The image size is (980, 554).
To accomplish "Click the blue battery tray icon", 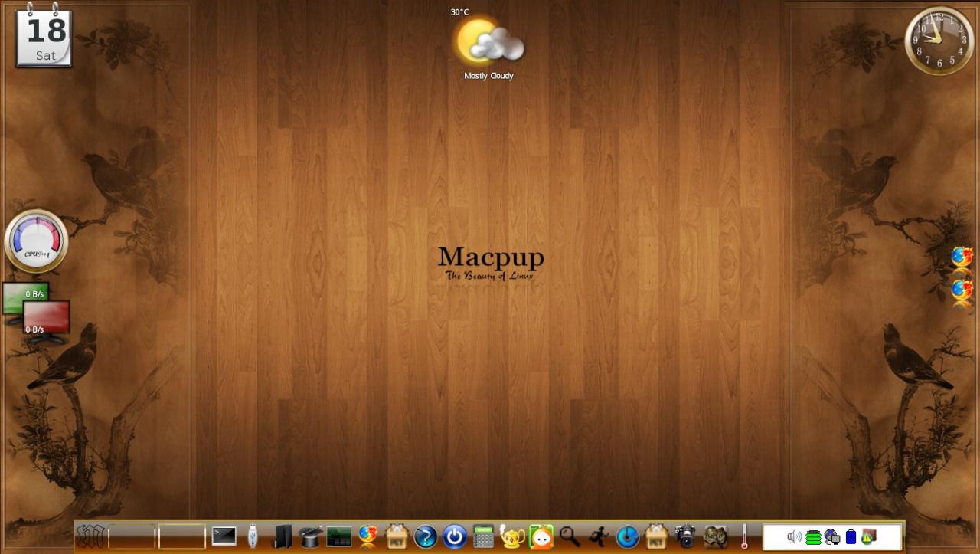I will [851, 536].
